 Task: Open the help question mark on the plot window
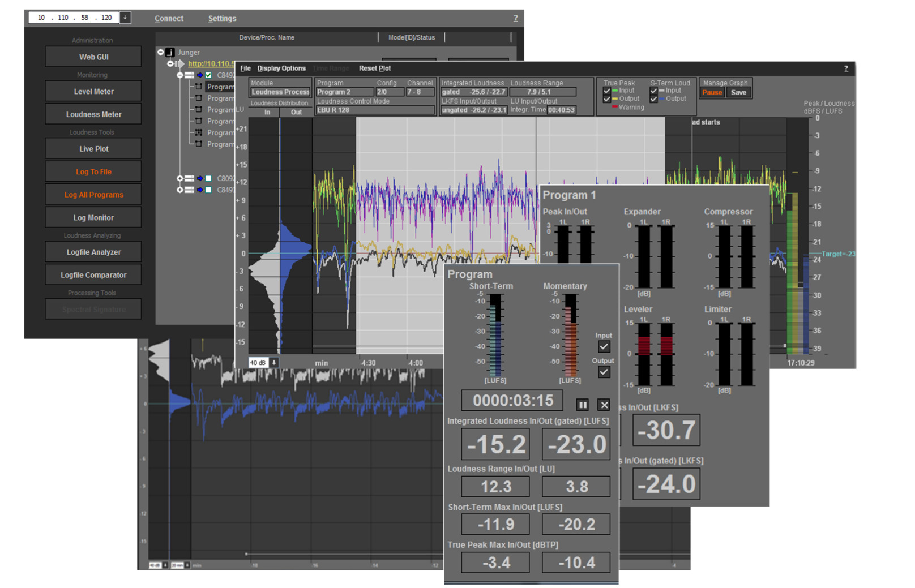(x=846, y=68)
